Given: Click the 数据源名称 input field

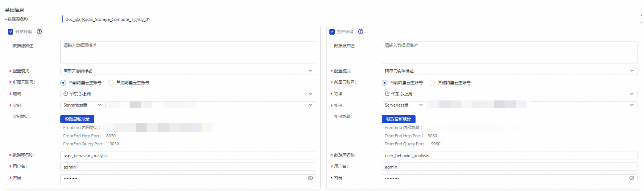Looking at the screenshot, I should (352, 19).
